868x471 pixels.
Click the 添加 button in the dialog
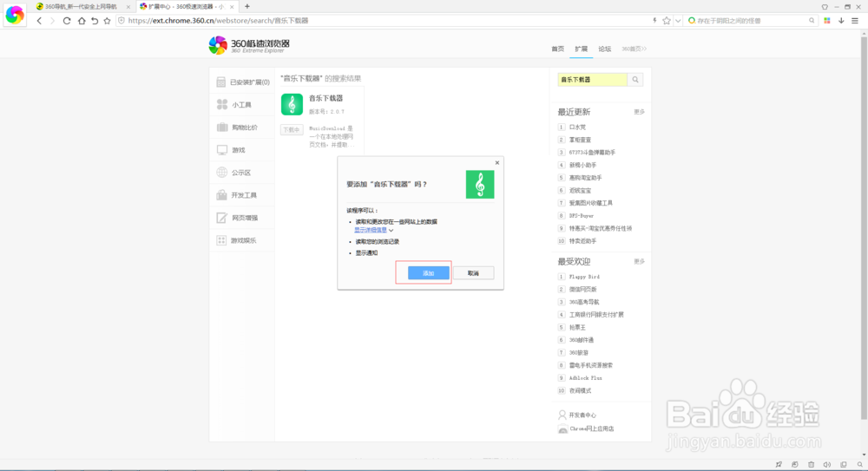429,273
